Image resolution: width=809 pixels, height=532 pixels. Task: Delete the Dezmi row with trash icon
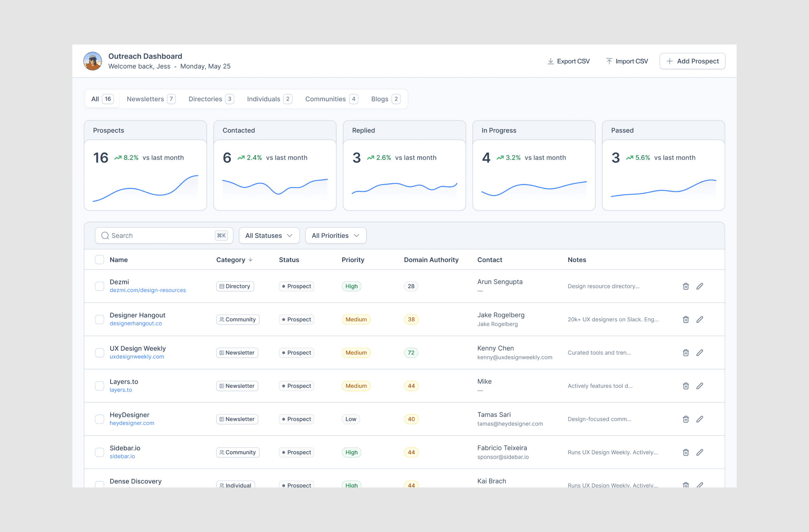point(686,286)
